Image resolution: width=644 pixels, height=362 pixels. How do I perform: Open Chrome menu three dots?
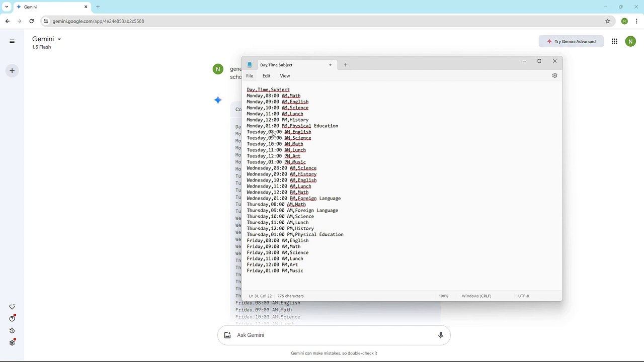636,21
